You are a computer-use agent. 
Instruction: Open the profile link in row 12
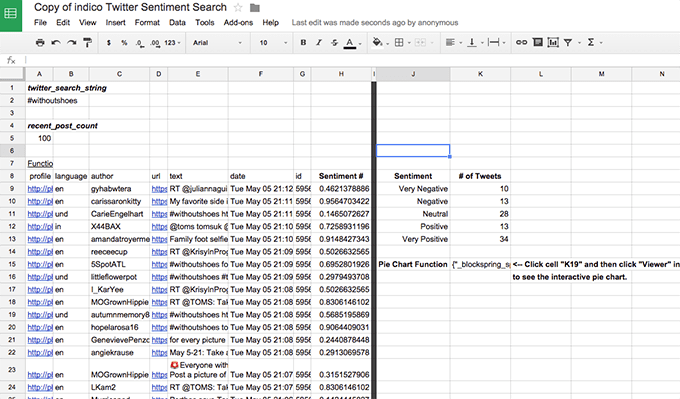[x=40, y=226]
